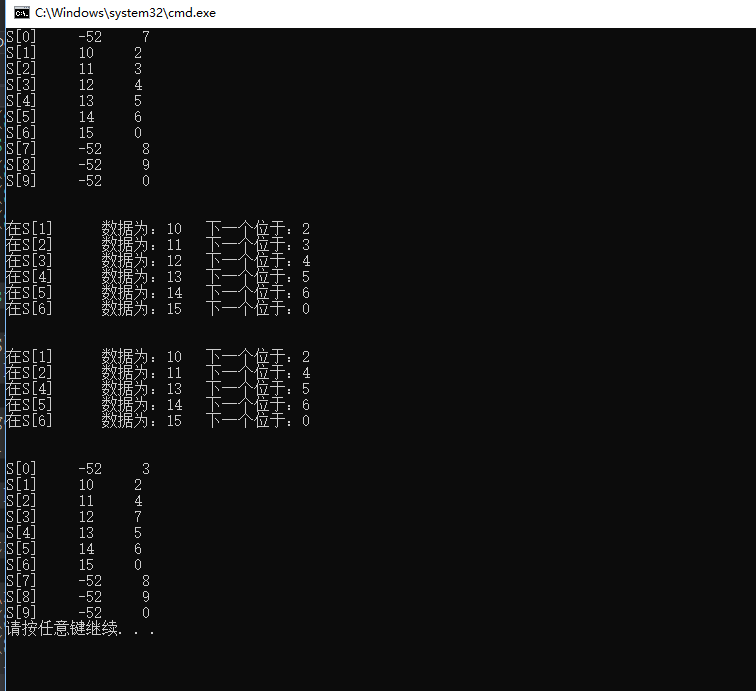The image size is (756, 691).
Task: Click the S[9] row in the final table
Action: (x=78, y=613)
